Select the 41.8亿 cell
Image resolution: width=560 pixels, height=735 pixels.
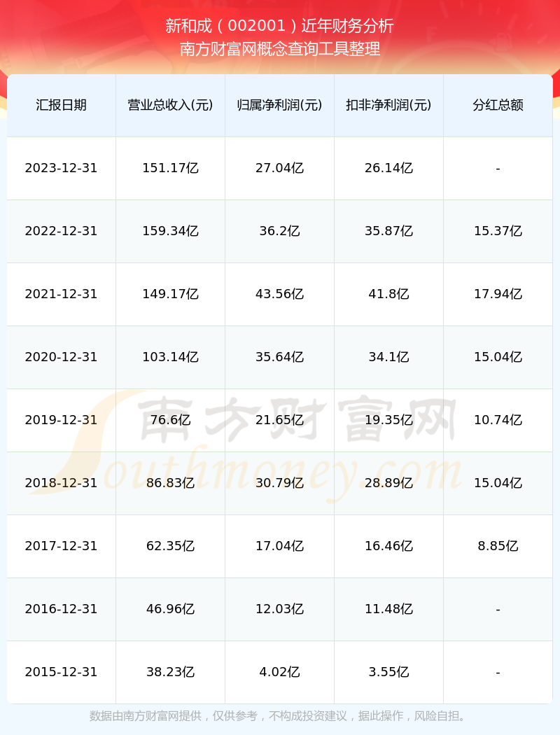389,294
